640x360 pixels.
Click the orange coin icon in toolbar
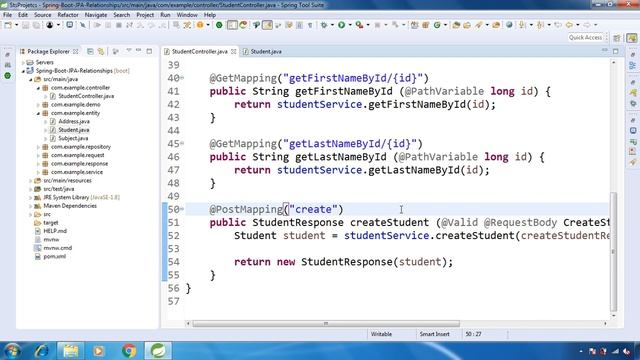200,25
